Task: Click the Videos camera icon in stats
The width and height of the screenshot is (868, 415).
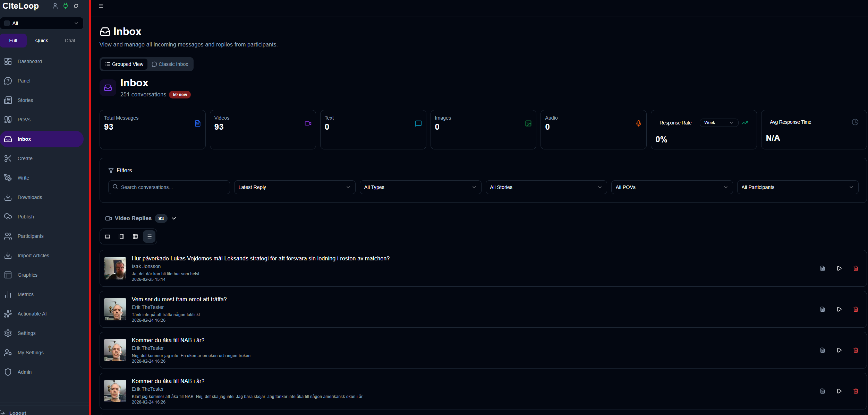Action: 308,123
